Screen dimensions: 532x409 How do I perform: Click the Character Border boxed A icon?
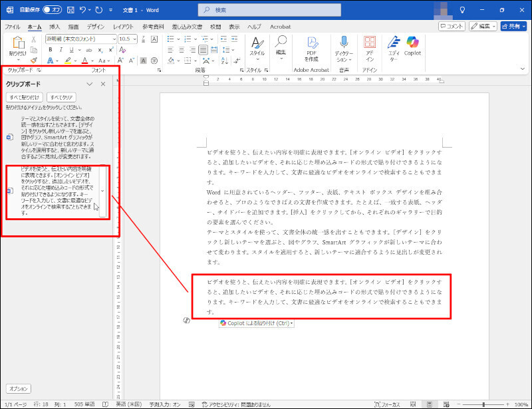154,39
